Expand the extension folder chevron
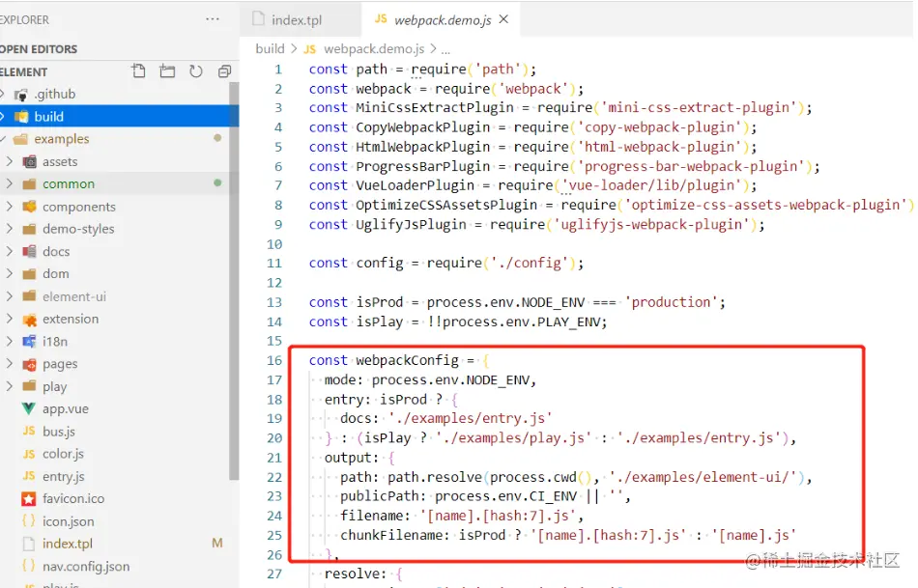 tap(9, 319)
